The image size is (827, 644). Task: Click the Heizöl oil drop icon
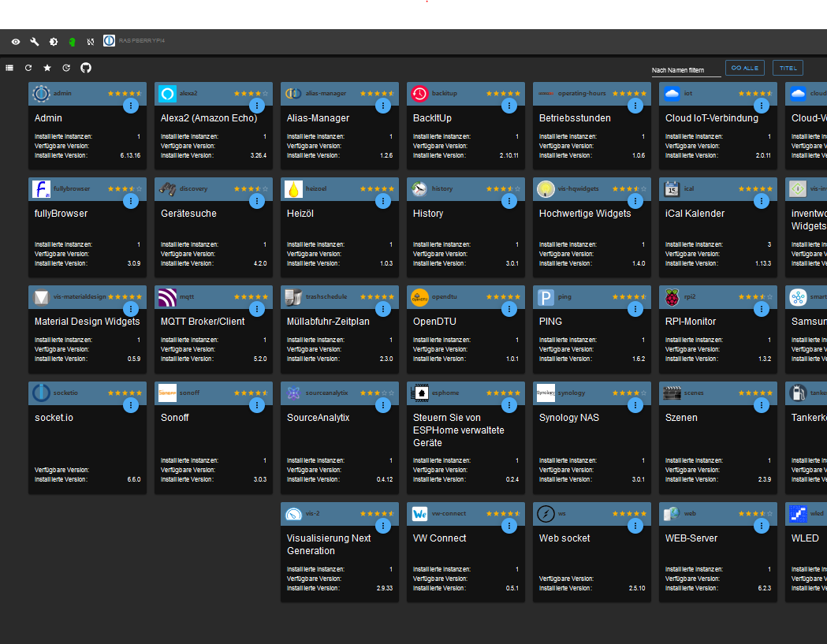click(294, 189)
